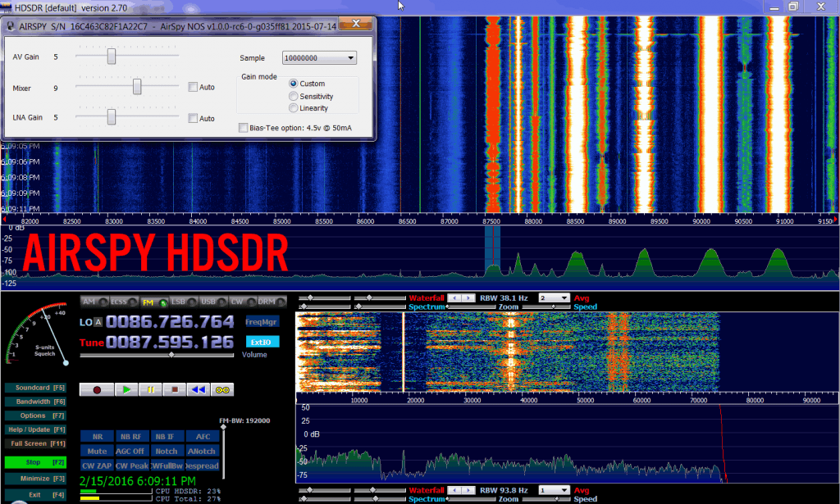
Task: Click the Volume slider handle
Action: tap(171, 355)
